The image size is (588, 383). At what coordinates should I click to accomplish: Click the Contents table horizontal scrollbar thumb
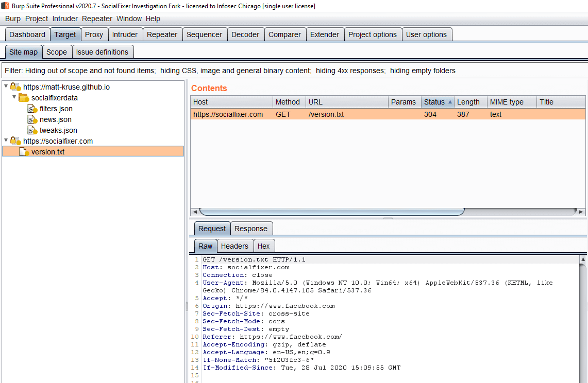(x=332, y=212)
